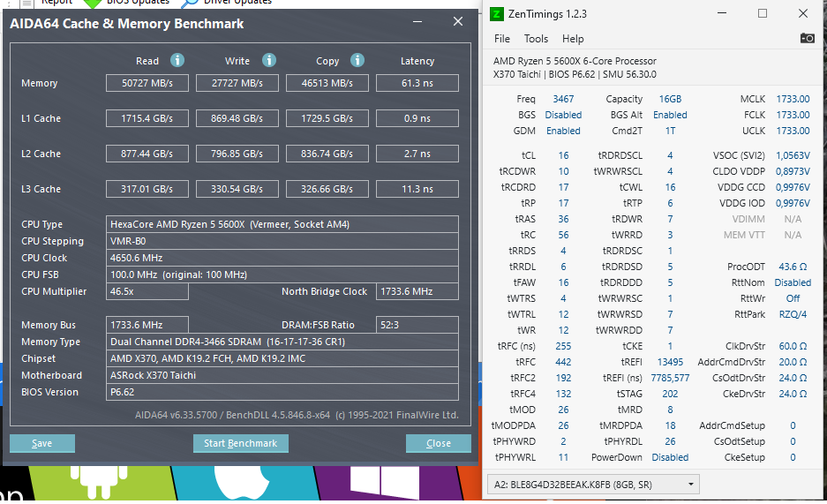Image resolution: width=827 pixels, height=504 pixels.
Task: Click the tRFC value 442
Action: [563, 362]
